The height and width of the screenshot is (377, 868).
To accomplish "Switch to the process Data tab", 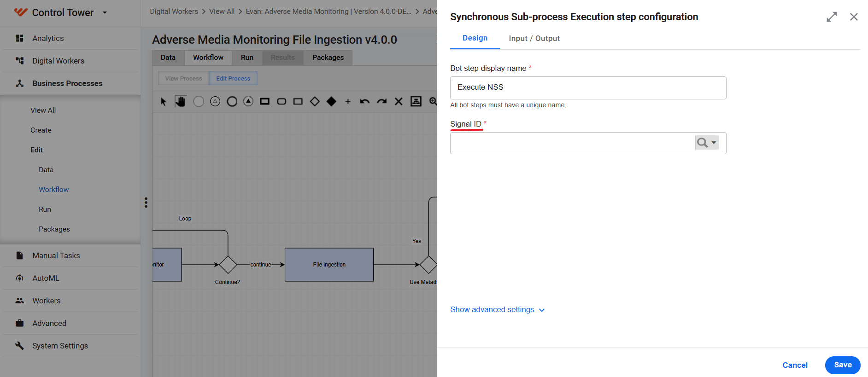I will pyautogui.click(x=168, y=58).
